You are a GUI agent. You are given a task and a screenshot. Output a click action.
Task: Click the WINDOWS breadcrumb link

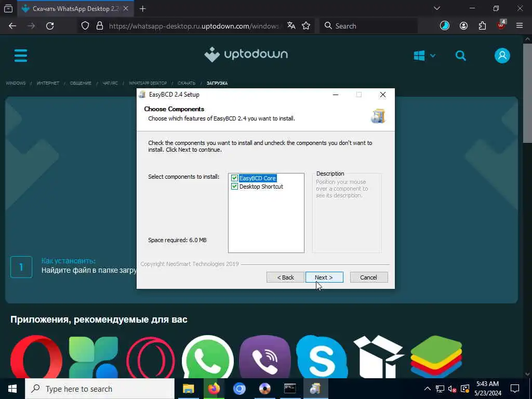(16, 83)
